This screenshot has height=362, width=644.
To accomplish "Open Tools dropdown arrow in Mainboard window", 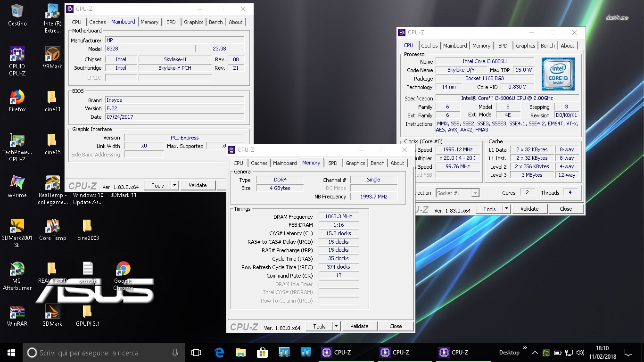I will pos(174,185).
